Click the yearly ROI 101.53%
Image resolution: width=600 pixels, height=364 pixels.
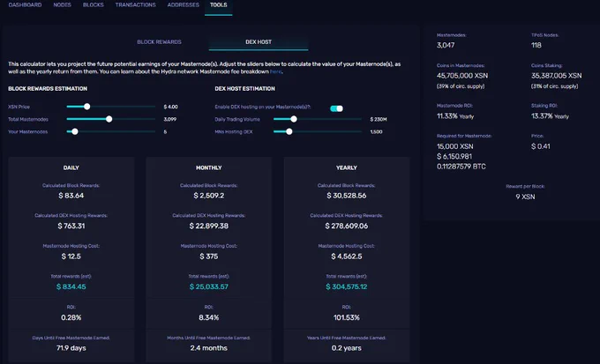(x=347, y=318)
